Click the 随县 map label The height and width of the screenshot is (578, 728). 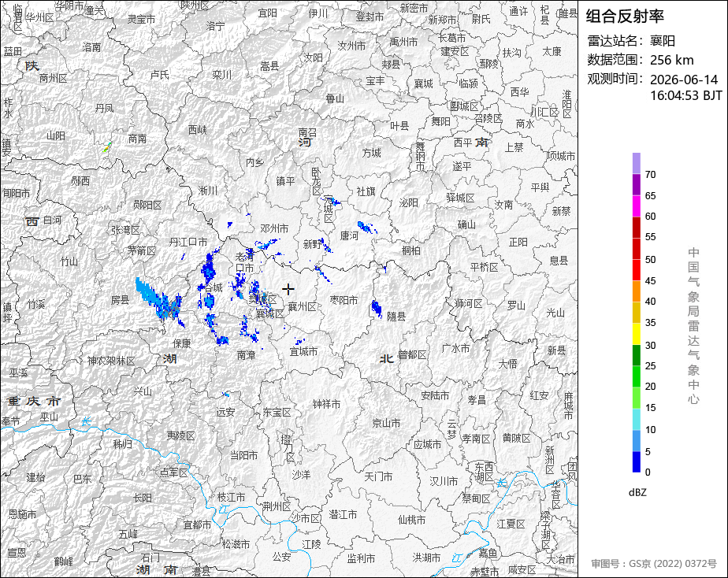396,317
